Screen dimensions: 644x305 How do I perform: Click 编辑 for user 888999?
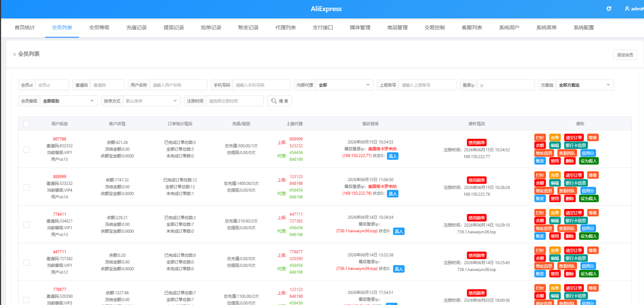point(554,183)
